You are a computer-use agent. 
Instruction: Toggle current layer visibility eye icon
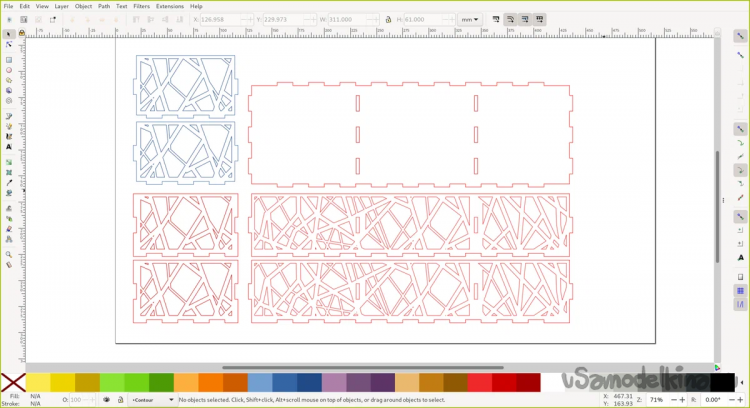pos(106,400)
